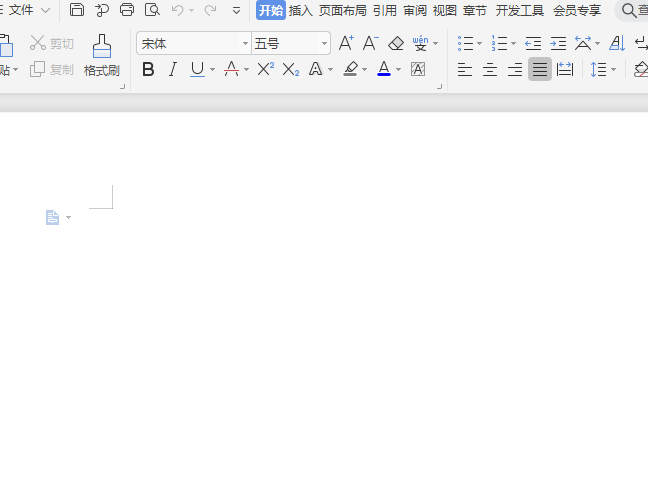This screenshot has height=495, width=648.
Task: Select the Format Painter (格式刷) tool
Action: tap(101, 55)
